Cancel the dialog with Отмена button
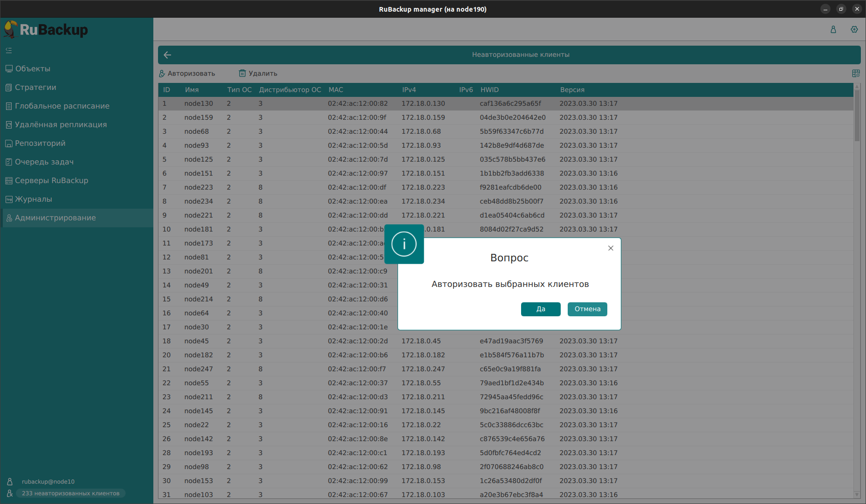Screen dimensions: 866x504 point(587,309)
